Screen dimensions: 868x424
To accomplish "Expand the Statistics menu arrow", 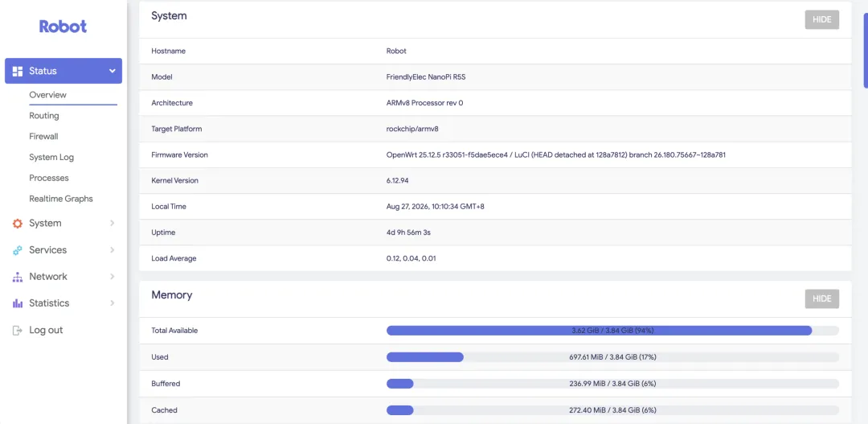I will tap(113, 303).
